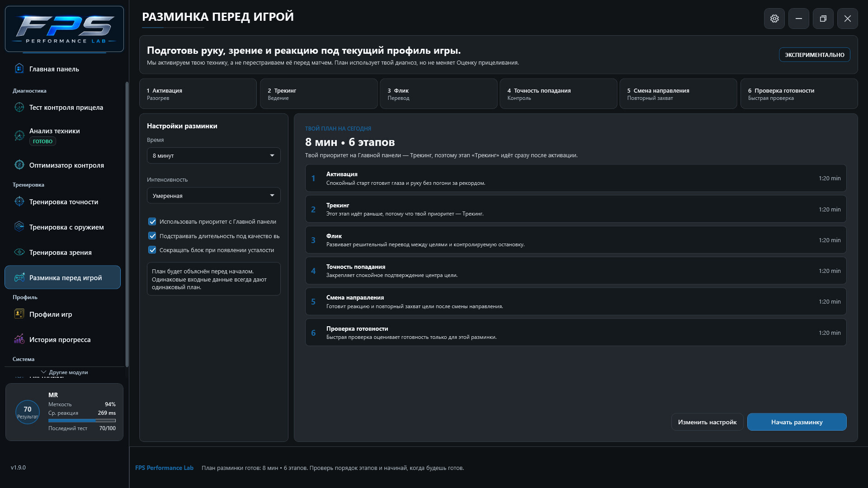Open the Интенсивность dropdown showing Умеренная
Viewport: 868px width, 488px height.
213,196
